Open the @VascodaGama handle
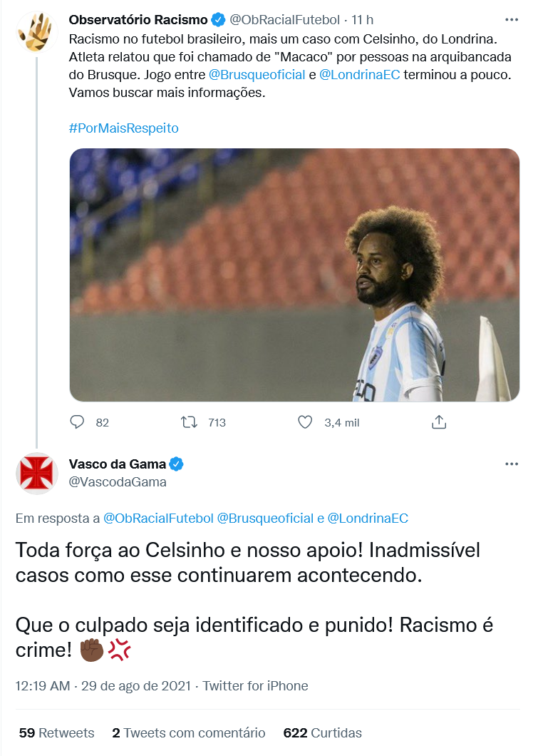 coord(118,482)
